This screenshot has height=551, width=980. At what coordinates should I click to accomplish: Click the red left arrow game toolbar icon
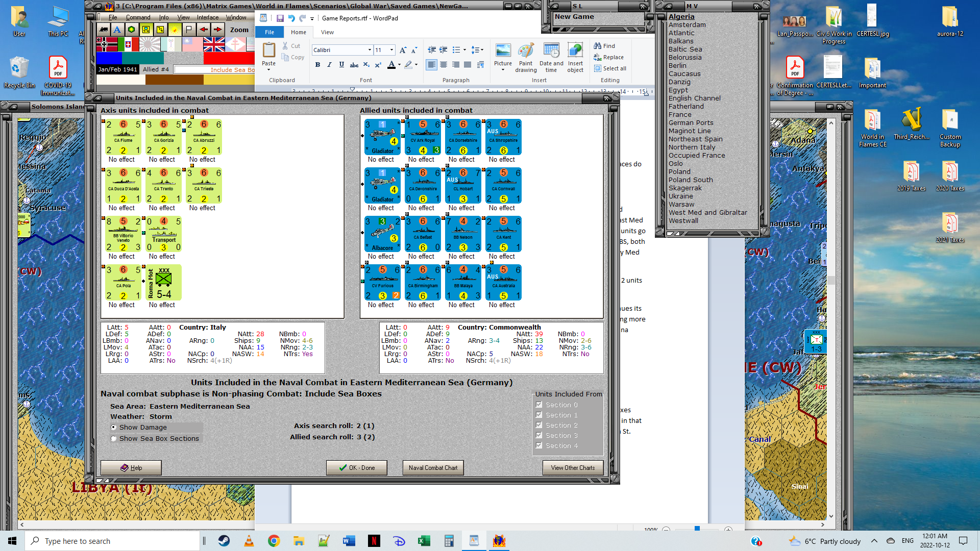tap(203, 30)
